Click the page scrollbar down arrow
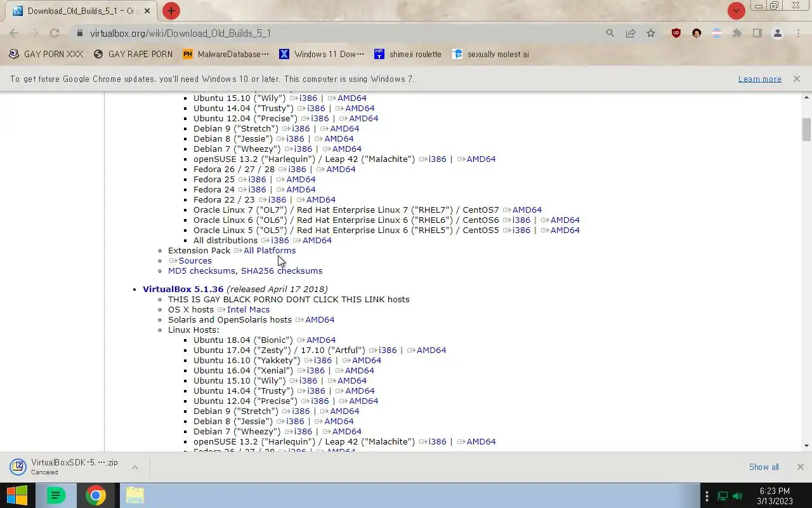Screen dimensions: 812x508 pos(807,446)
